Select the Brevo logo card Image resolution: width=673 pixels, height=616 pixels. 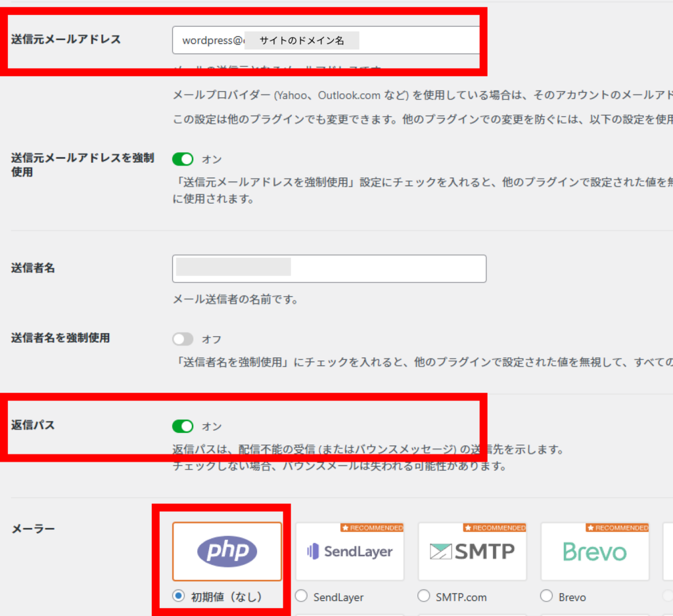595,552
